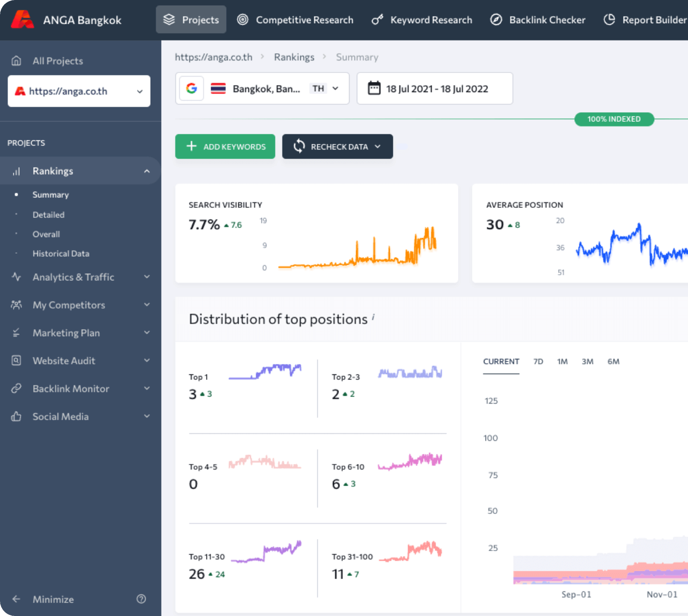This screenshot has height=616, width=688.
Task: Click the Analytics & Traffic pulse icon
Action: click(x=17, y=277)
